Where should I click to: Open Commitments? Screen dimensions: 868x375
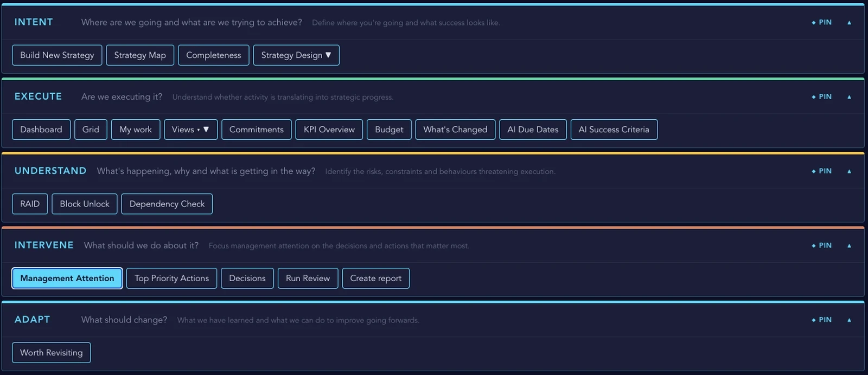(257, 130)
